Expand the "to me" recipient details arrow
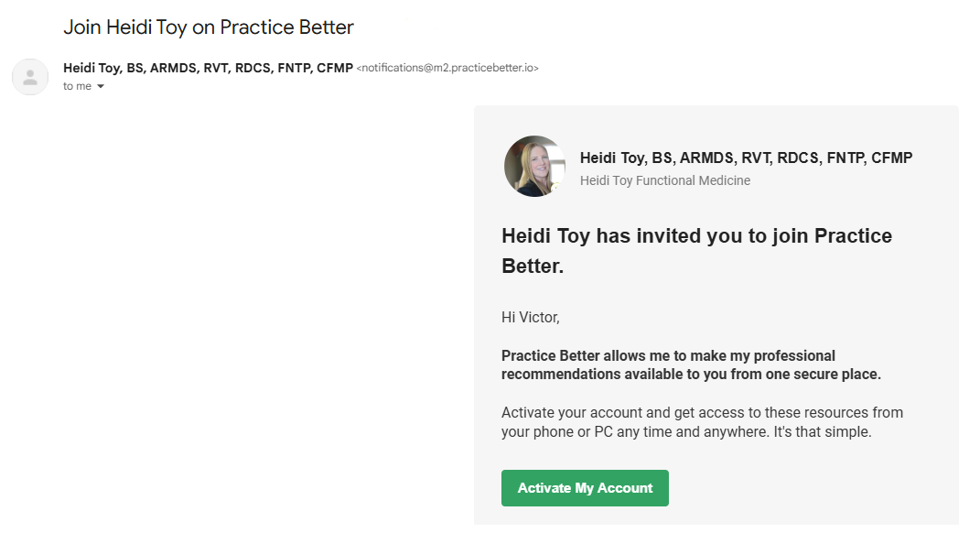Viewport: 980px width, 533px height. [101, 86]
